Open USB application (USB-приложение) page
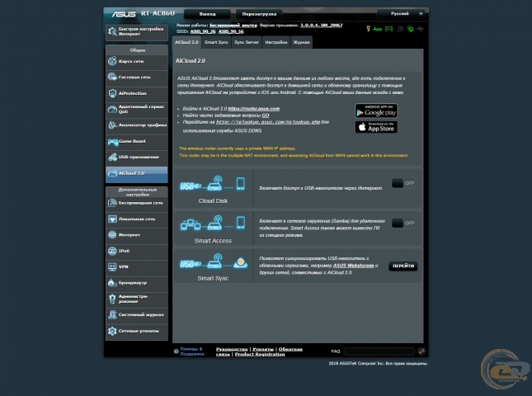This screenshot has width=532, height=396. [x=136, y=157]
